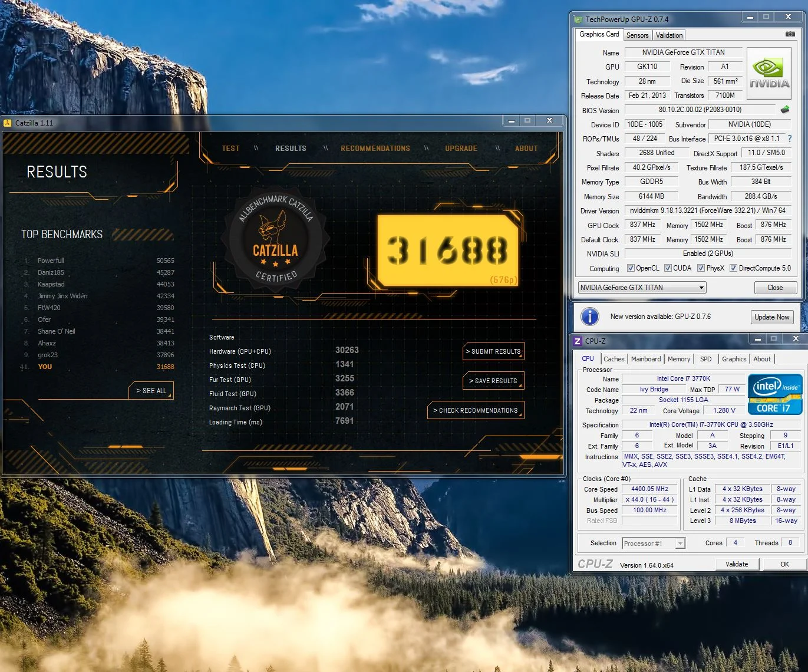Open the SPD tab in CPU-Z
Viewport: 808px width, 672px height.
coord(705,359)
